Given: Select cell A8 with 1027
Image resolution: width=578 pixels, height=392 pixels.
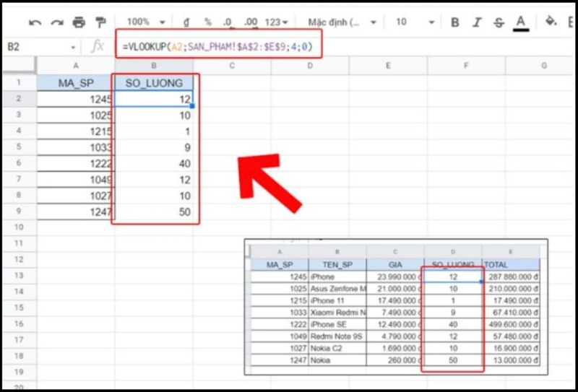Looking at the screenshot, I should [76, 196].
